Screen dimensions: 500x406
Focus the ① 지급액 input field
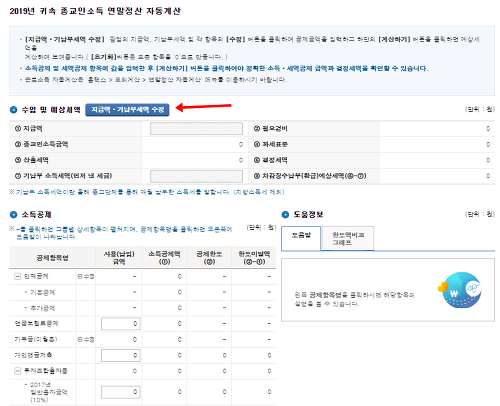pos(196,129)
